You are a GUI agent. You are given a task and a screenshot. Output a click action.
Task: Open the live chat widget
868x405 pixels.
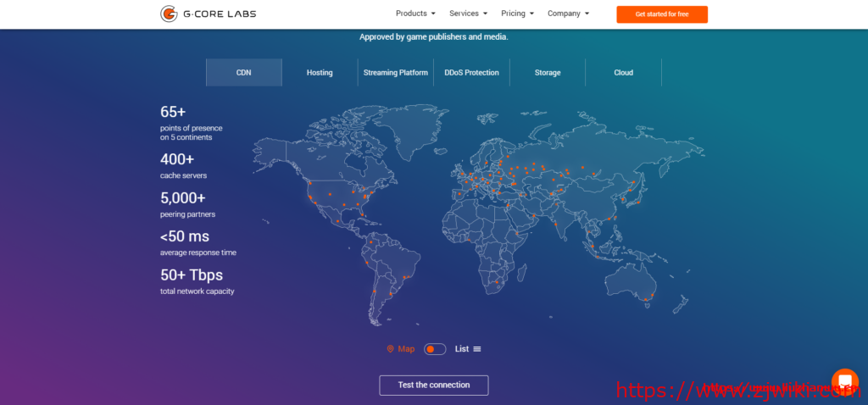click(844, 382)
